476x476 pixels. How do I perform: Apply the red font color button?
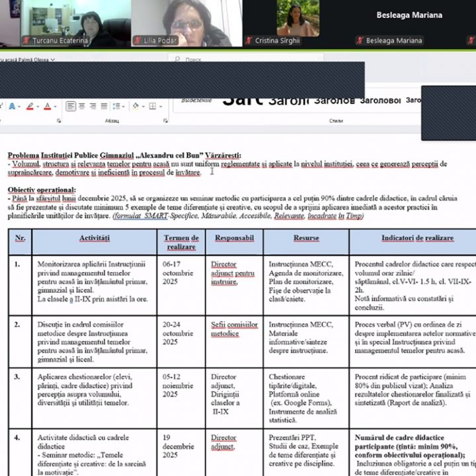tap(48, 106)
